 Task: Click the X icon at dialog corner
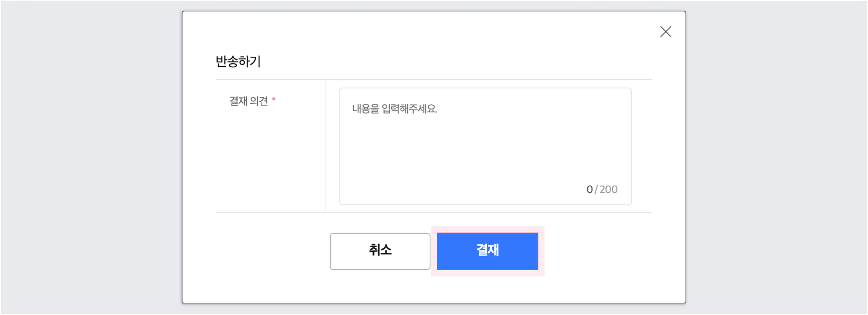coord(666,32)
